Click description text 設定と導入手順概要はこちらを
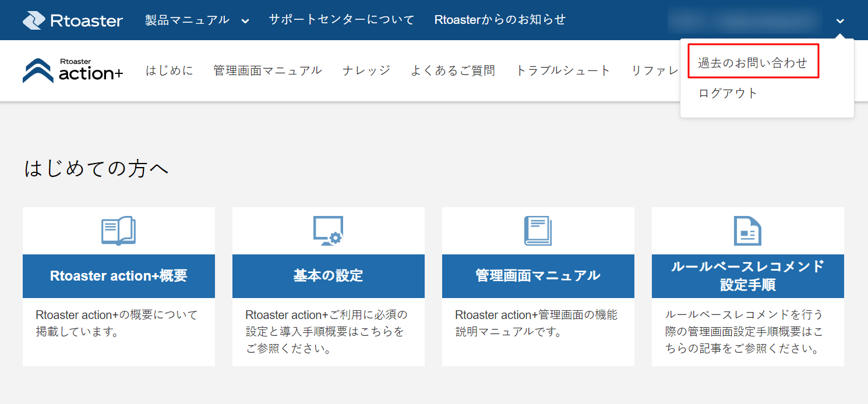Image resolution: width=868 pixels, height=404 pixels. click(324, 332)
